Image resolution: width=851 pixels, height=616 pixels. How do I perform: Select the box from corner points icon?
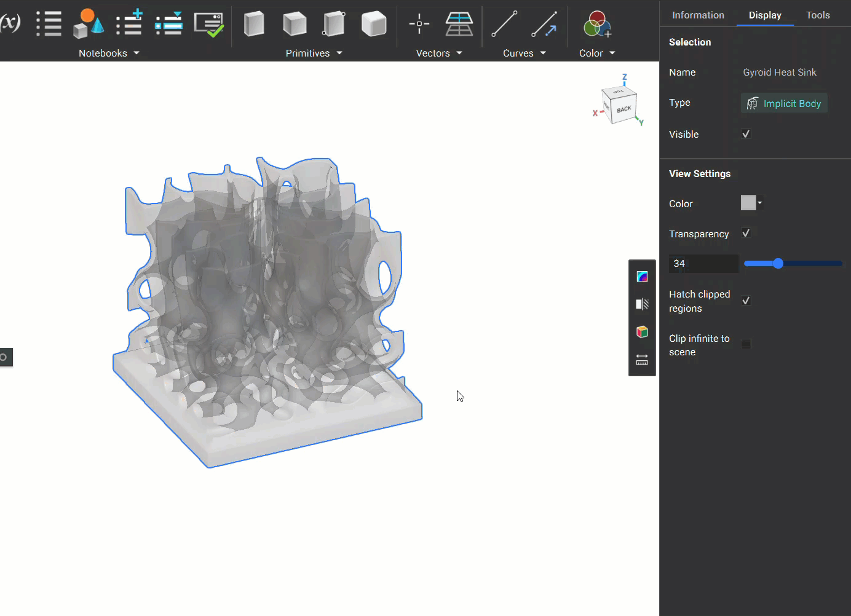(334, 24)
